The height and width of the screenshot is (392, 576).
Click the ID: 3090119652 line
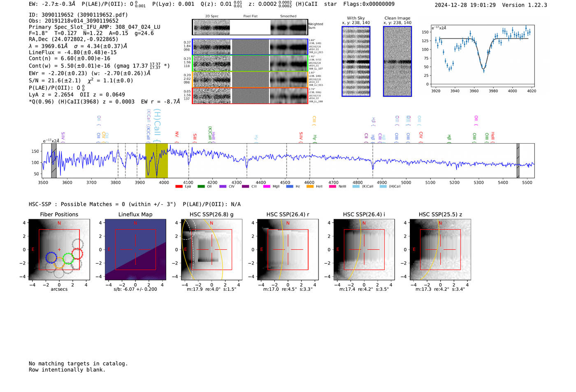(x=78, y=15)
